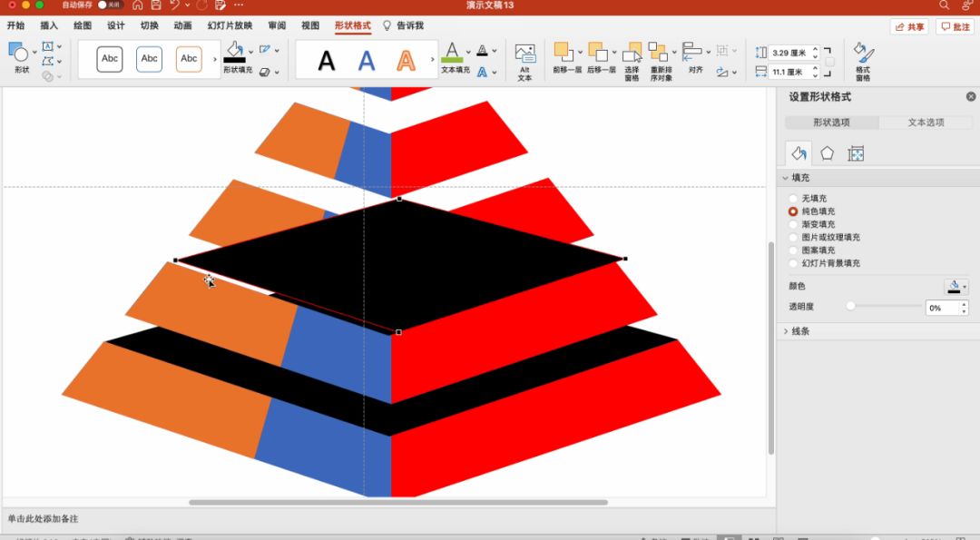Image resolution: width=980 pixels, height=540 pixels.
Task: Switch to the Slide Show (幻灯片放映) tab
Action: tap(230, 25)
